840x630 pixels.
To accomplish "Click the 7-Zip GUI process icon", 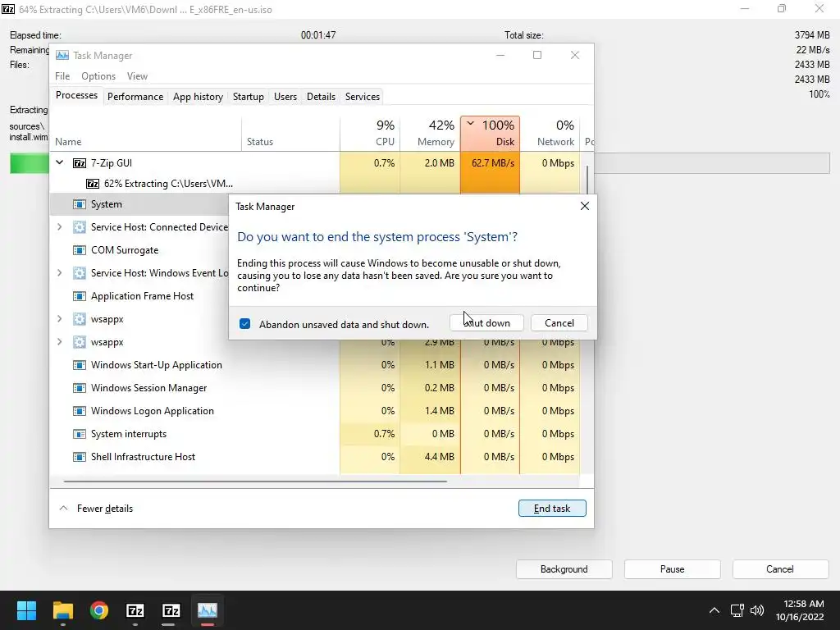I will coord(80,163).
